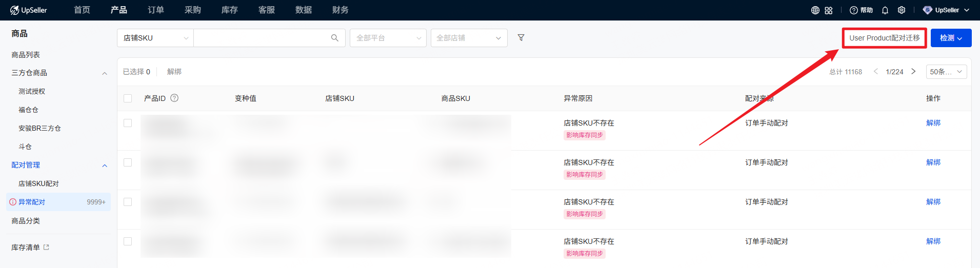Click the UpSeller logo
The height and width of the screenshot is (268, 980).
pos(29,10)
